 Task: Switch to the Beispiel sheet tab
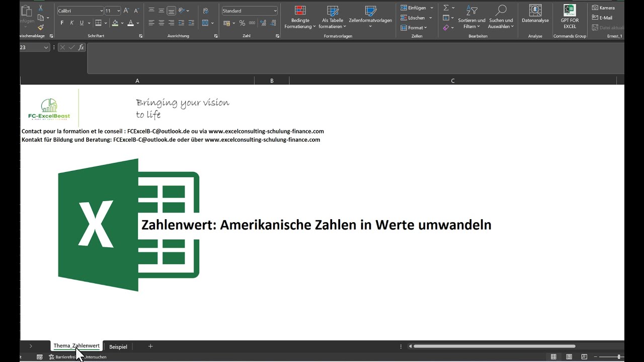[118, 346]
